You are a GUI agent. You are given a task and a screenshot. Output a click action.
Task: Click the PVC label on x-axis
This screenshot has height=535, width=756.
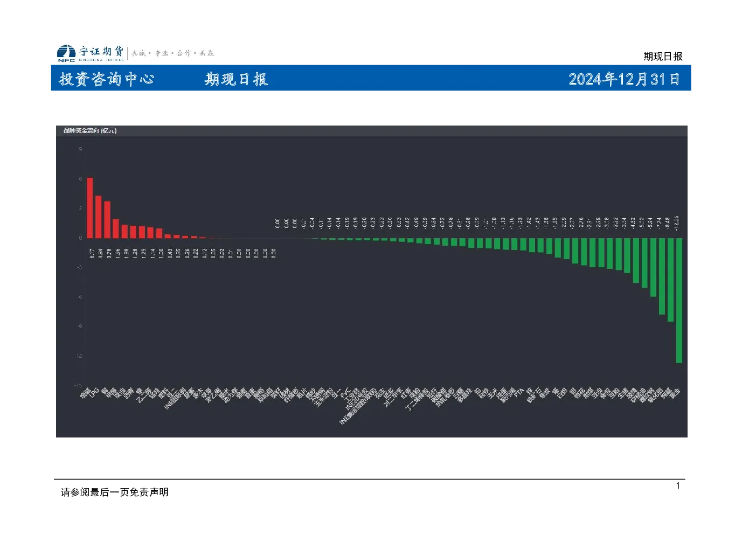345,392
